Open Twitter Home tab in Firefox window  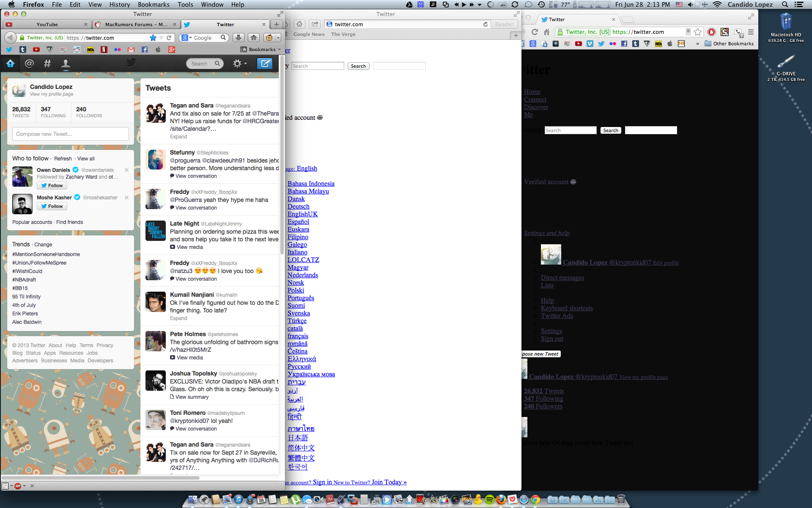coord(10,63)
